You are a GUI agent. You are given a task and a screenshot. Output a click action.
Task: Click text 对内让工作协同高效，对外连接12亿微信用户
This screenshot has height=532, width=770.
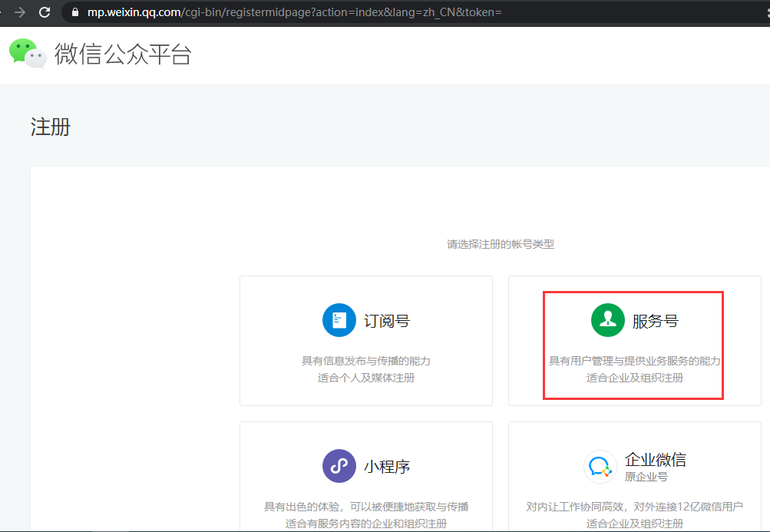[x=634, y=507]
